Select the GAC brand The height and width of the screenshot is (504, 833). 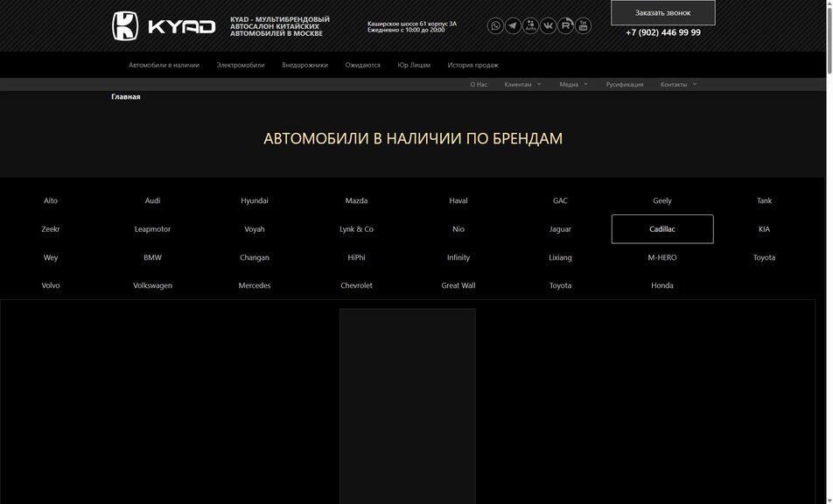point(561,200)
